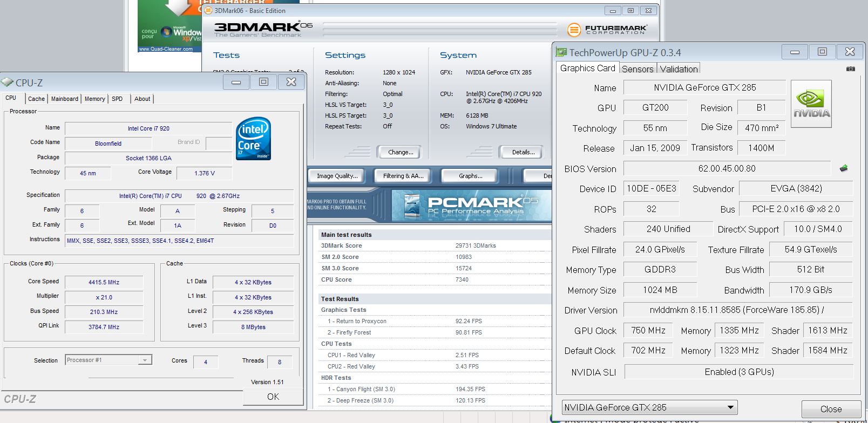Click the BIOS save chip icon in GPU-Z
The image size is (868, 423).
pyautogui.click(x=844, y=168)
